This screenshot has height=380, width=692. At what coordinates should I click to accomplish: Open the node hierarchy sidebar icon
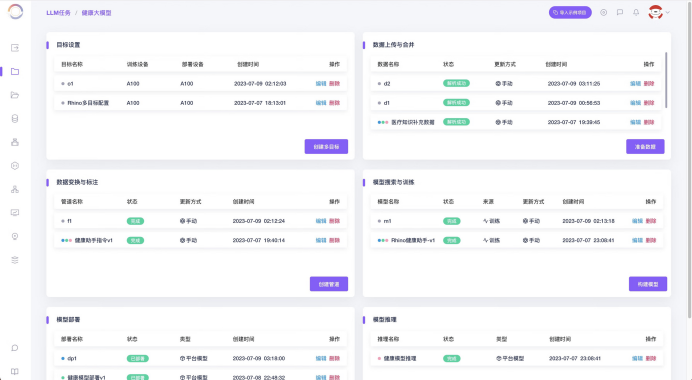[15, 189]
